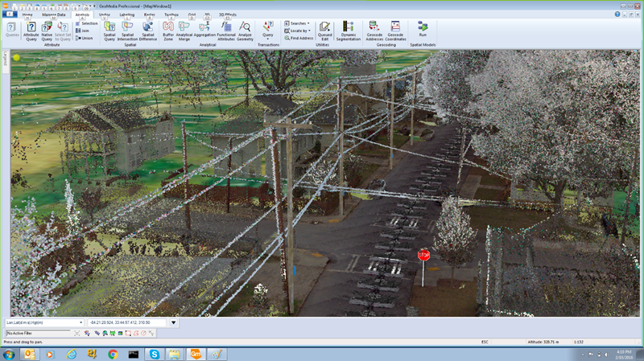Open the Legend side panel tab

point(6,62)
